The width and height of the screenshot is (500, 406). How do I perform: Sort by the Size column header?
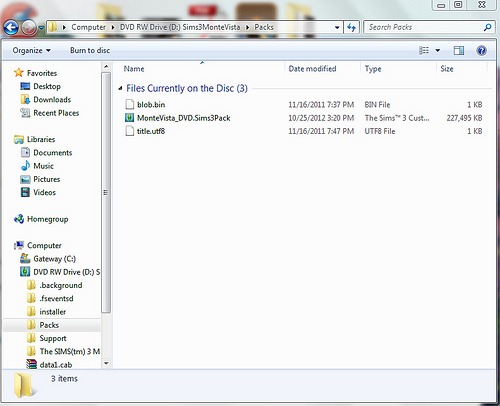[x=447, y=69]
